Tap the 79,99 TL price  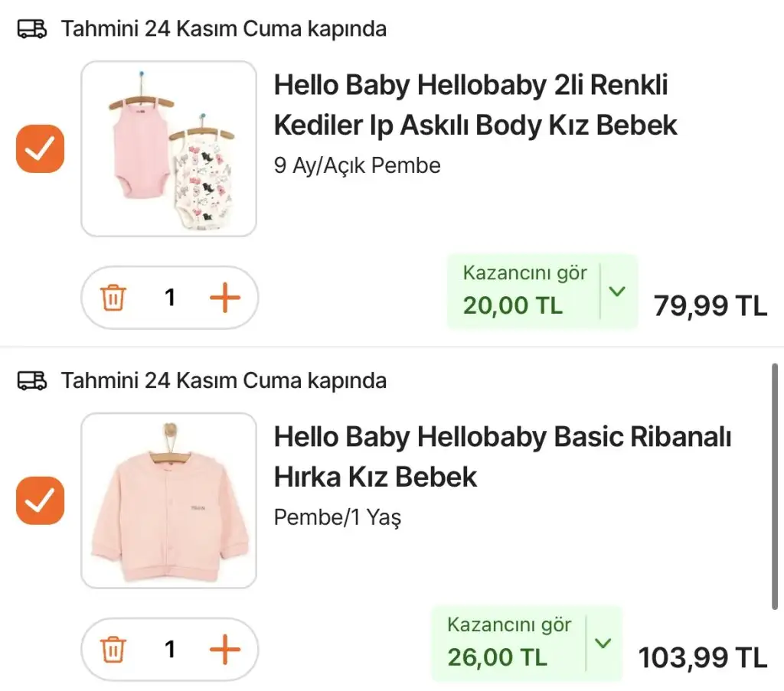point(710,306)
